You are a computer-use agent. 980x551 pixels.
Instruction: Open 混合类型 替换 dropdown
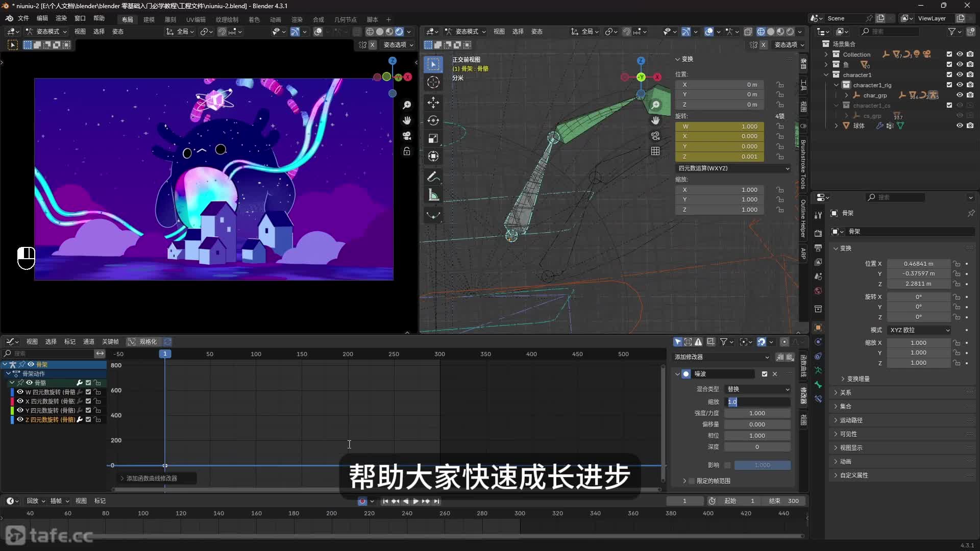coord(757,389)
